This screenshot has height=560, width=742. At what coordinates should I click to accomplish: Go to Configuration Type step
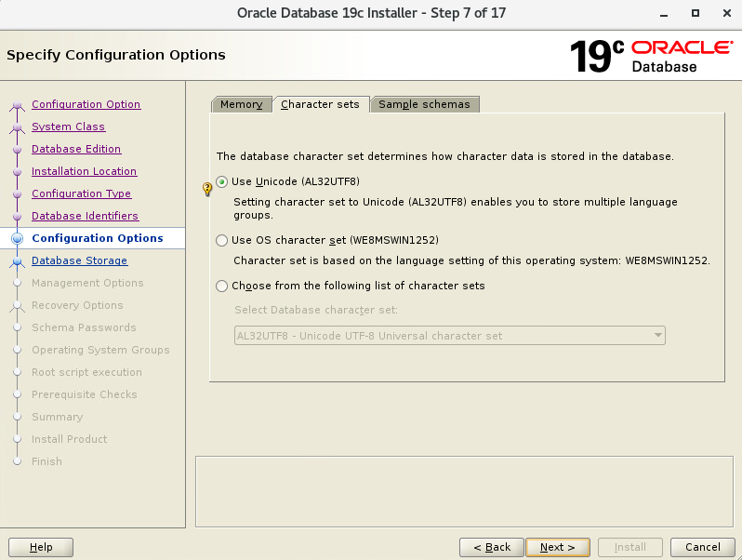(82, 193)
